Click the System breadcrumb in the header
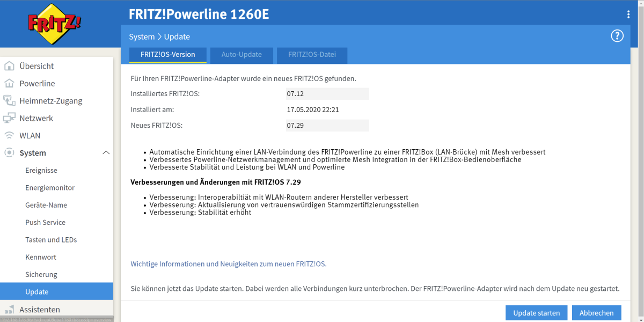This screenshot has width=644, height=322. point(142,37)
